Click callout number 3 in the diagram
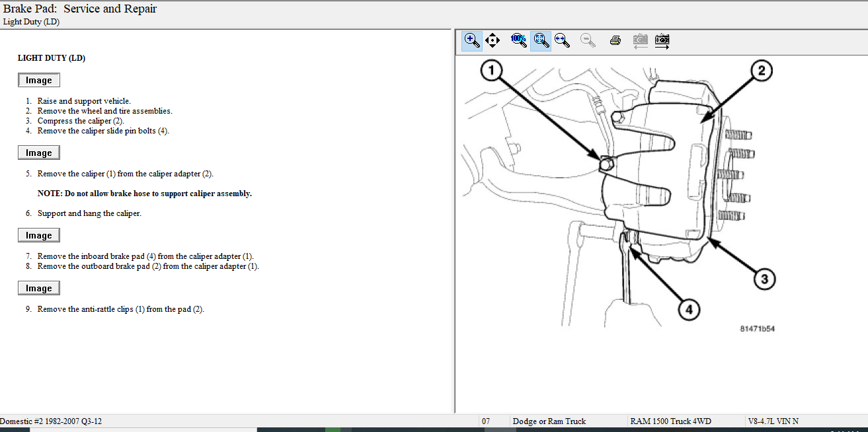Image resolution: width=868 pixels, height=432 pixels. (x=764, y=279)
